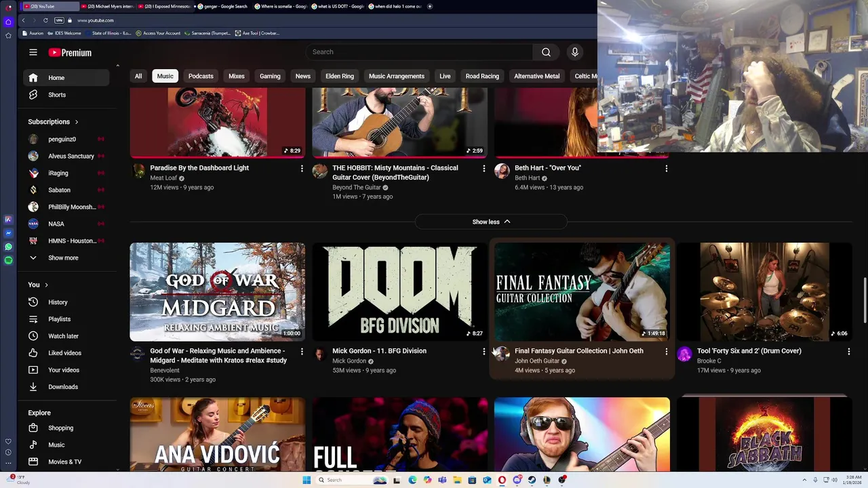
Task: Play the Ana Vidović guitar concert thumbnail
Action: [218, 434]
